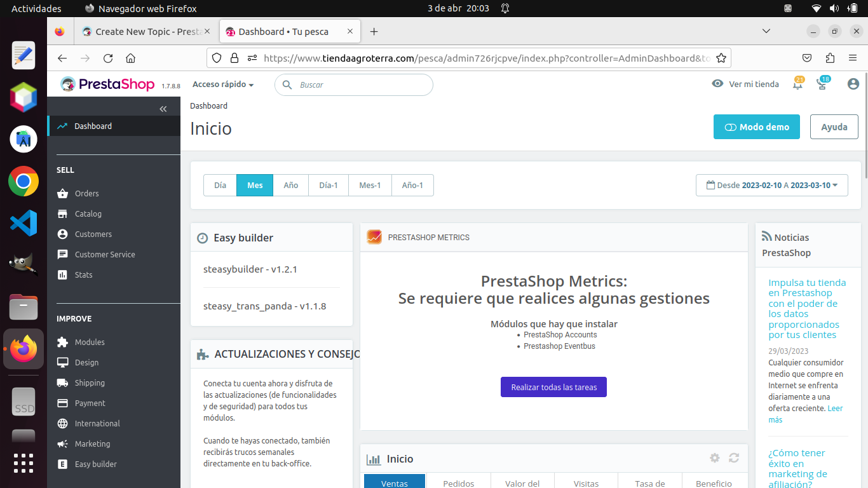Open the orders trophy icon with badge 18
The width and height of the screenshot is (868, 488).
point(822,84)
